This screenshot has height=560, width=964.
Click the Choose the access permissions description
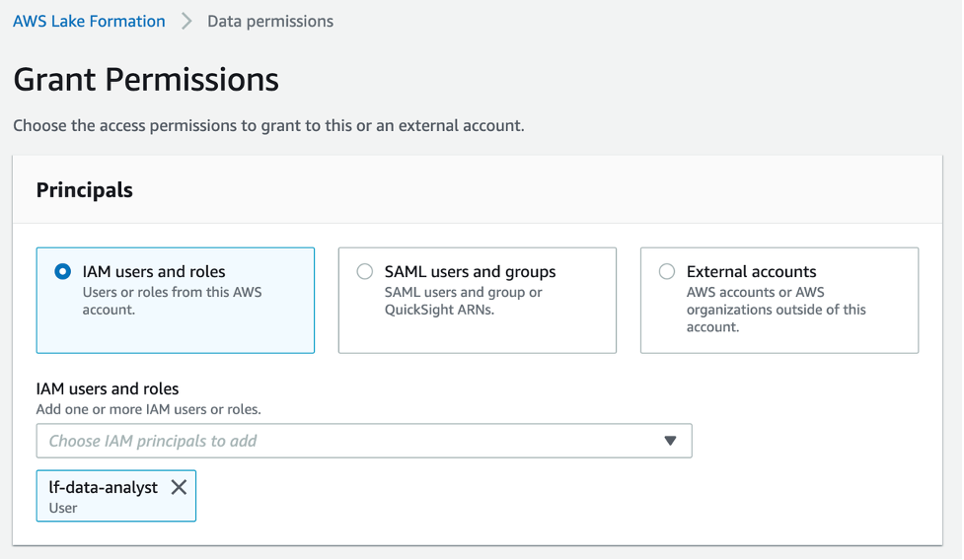pyautogui.click(x=268, y=126)
